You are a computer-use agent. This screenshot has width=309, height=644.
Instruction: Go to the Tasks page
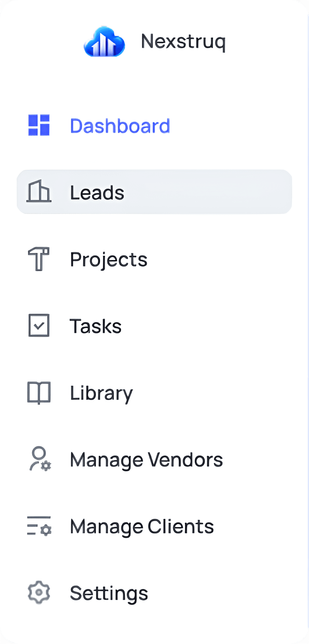[95, 326]
